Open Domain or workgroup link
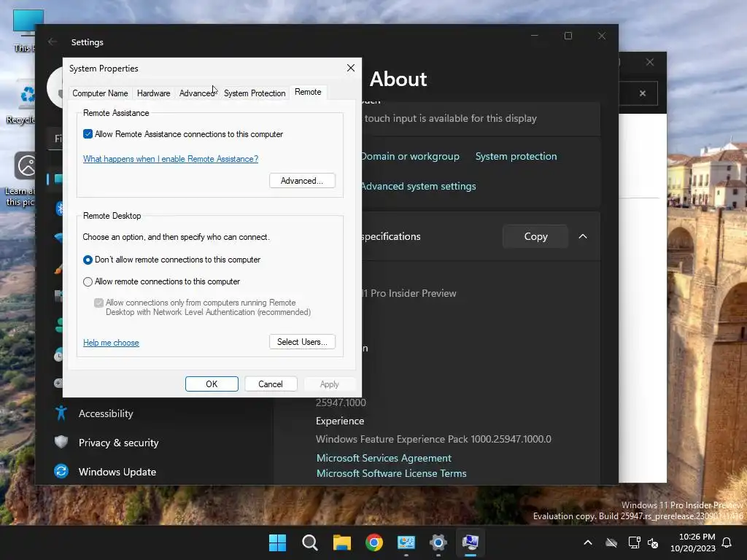The height and width of the screenshot is (560, 747). pos(410,156)
